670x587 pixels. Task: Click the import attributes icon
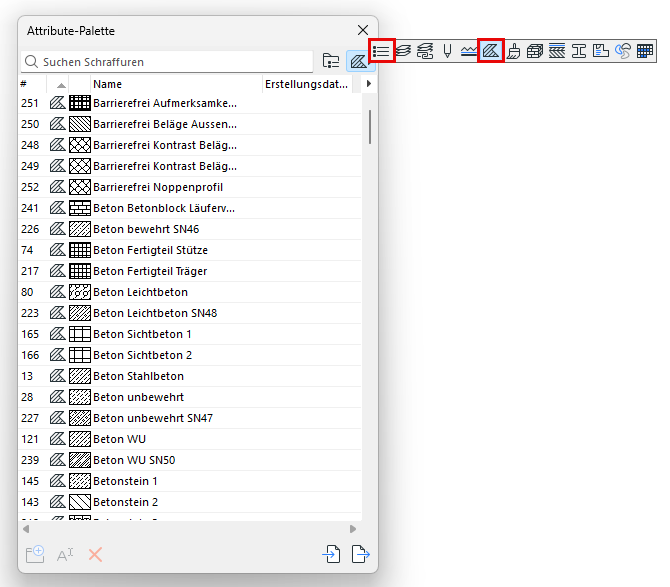[331, 554]
